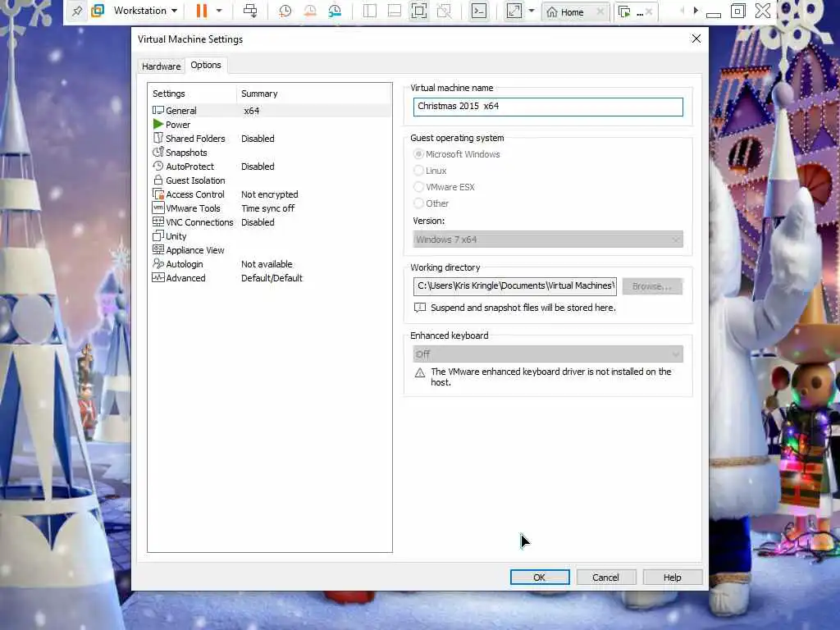Click the VMware Tools vm icon

pos(158,208)
